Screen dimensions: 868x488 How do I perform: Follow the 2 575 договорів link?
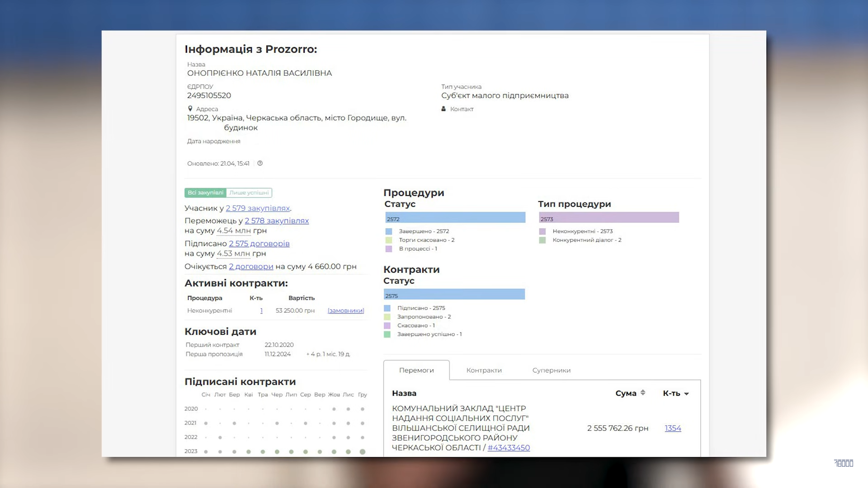point(259,244)
